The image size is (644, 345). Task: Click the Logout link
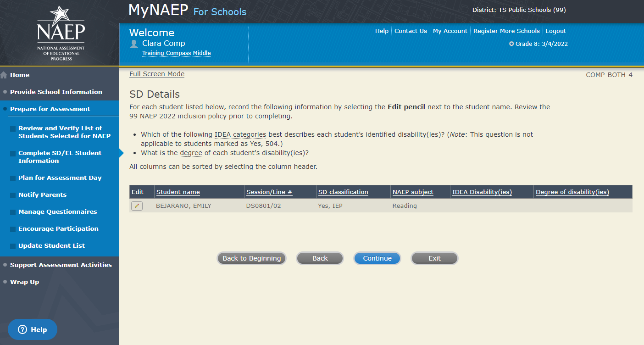pos(555,31)
